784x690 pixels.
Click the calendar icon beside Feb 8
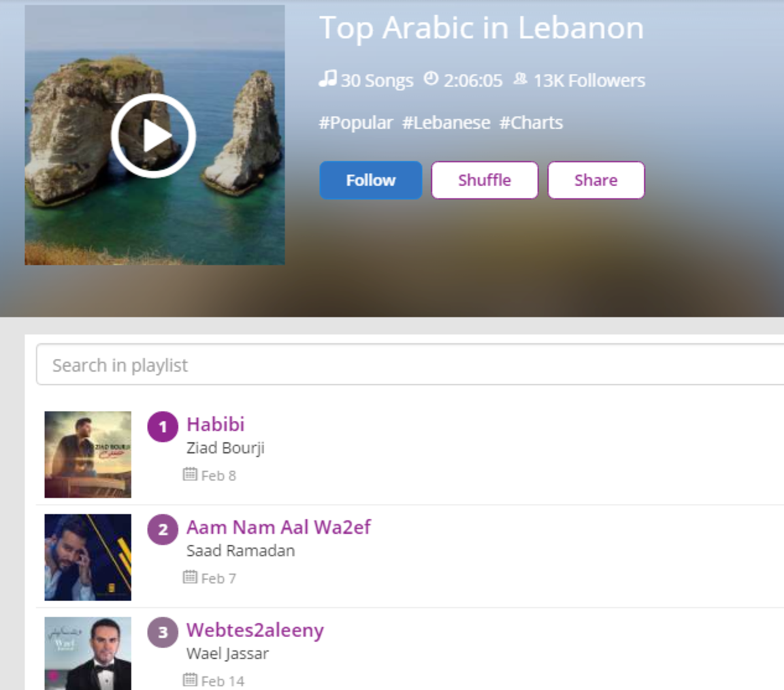[x=190, y=474]
